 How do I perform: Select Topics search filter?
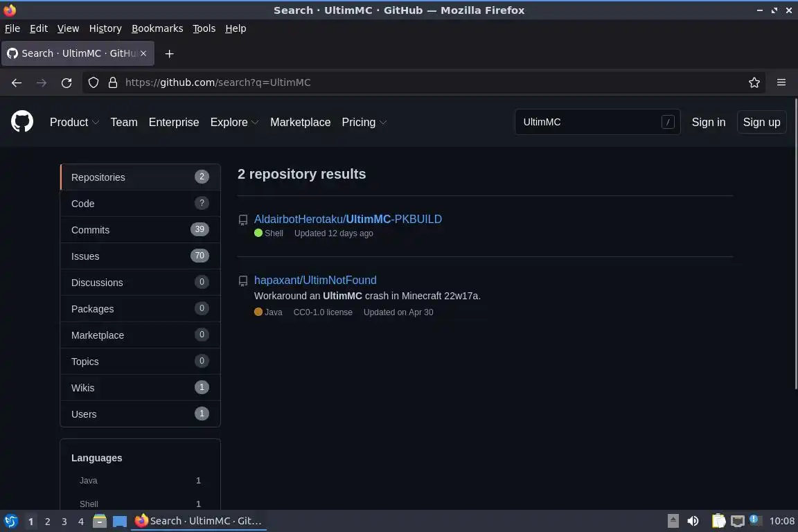(x=141, y=362)
